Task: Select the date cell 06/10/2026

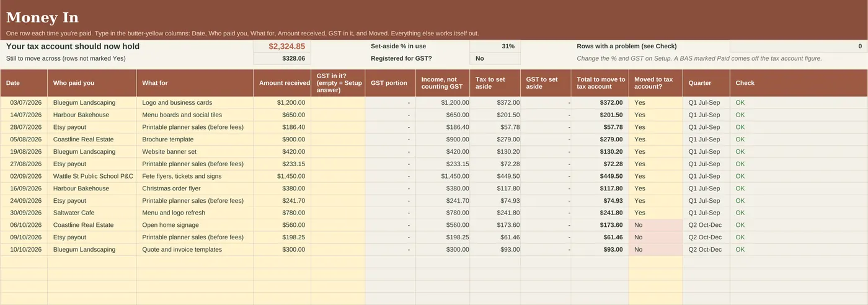Action: coord(24,226)
